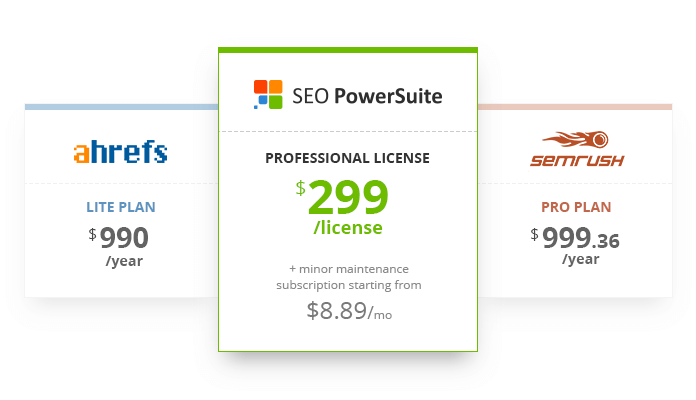Click the green /license label
Image resolution: width=696 pixels, height=400 pixels.
point(348,228)
